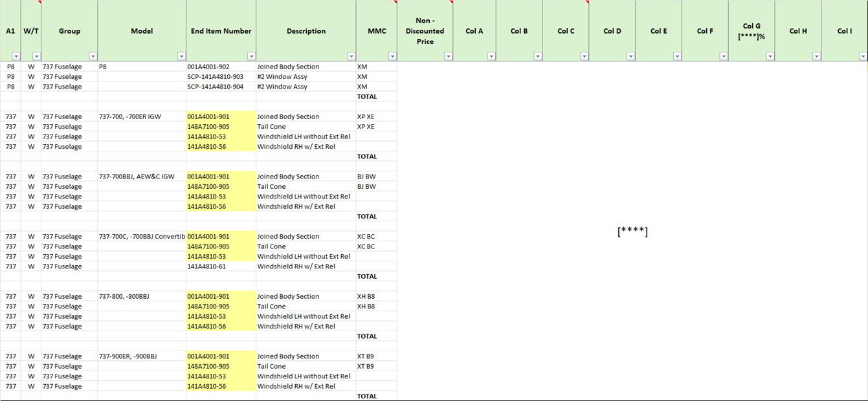Open the Description column filter dropdown
Viewport: 868px width, 401px height.
click(x=351, y=56)
